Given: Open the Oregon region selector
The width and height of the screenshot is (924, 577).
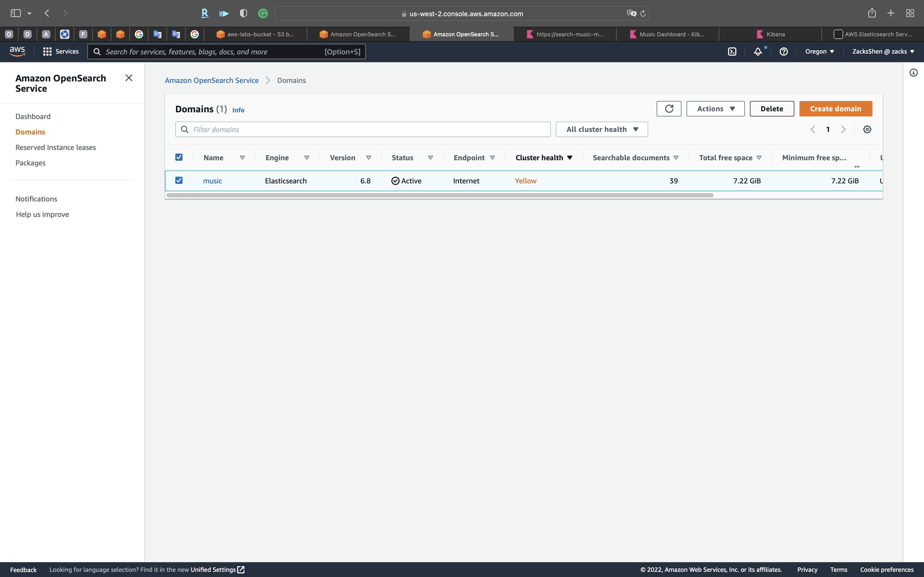Looking at the screenshot, I should [819, 52].
